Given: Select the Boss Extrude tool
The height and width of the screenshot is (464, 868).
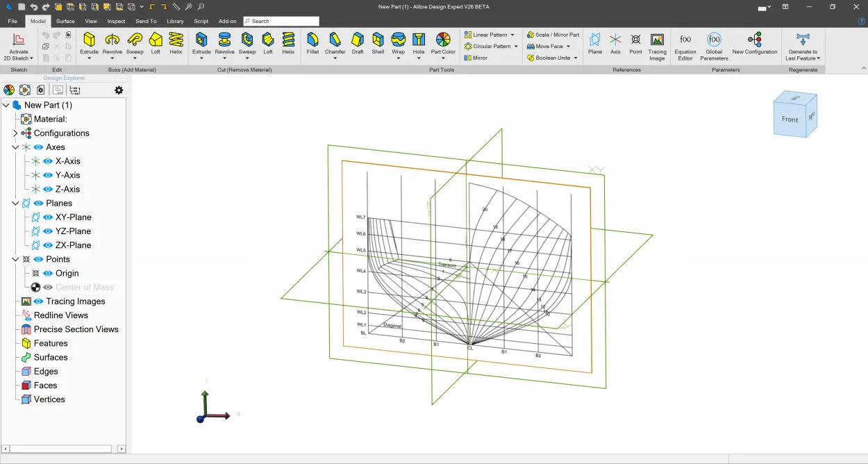Looking at the screenshot, I should (90, 43).
